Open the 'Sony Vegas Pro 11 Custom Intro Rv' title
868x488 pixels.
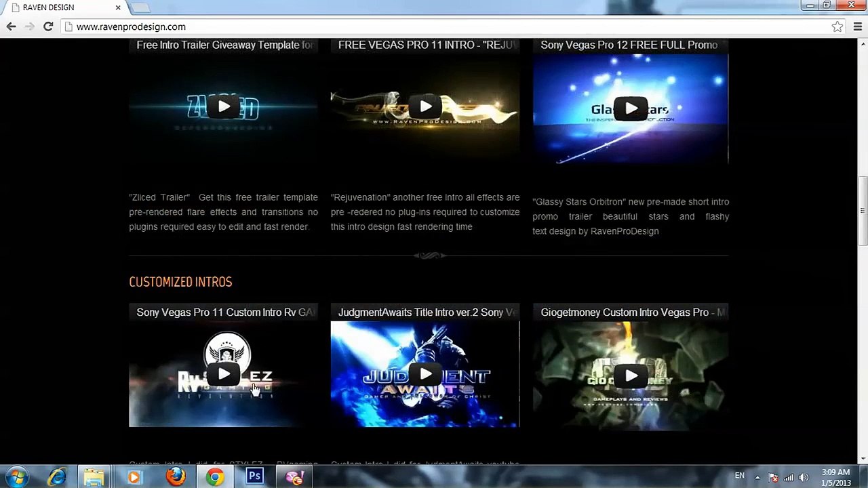pos(226,312)
